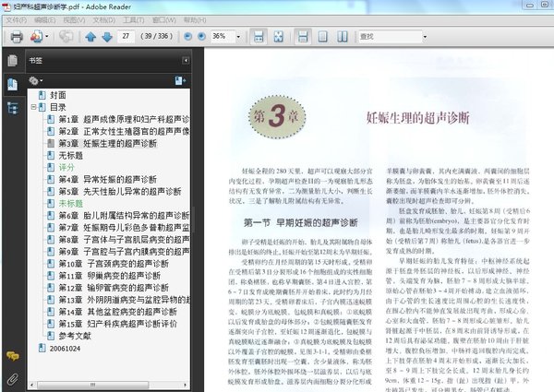The height and width of the screenshot is (392, 554).
Task: Open the bookmarks options gear menu
Action: coord(35,81)
